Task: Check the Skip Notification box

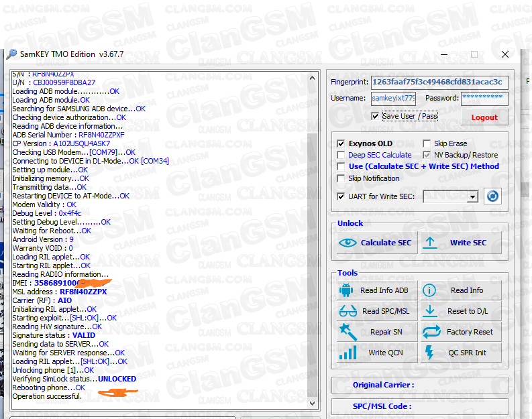Action: (x=341, y=178)
